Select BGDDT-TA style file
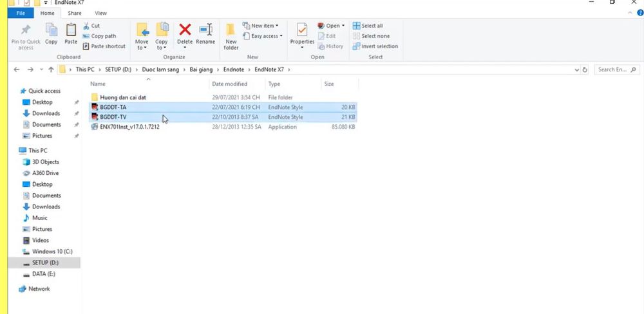Viewport: 644px width, 314px height. click(x=223, y=107)
